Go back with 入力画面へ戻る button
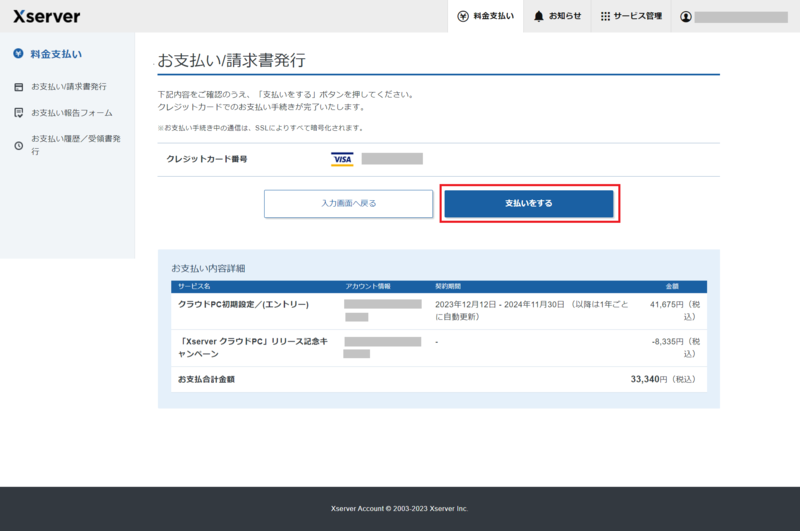Viewport: 800px width, 531px height. point(334,203)
